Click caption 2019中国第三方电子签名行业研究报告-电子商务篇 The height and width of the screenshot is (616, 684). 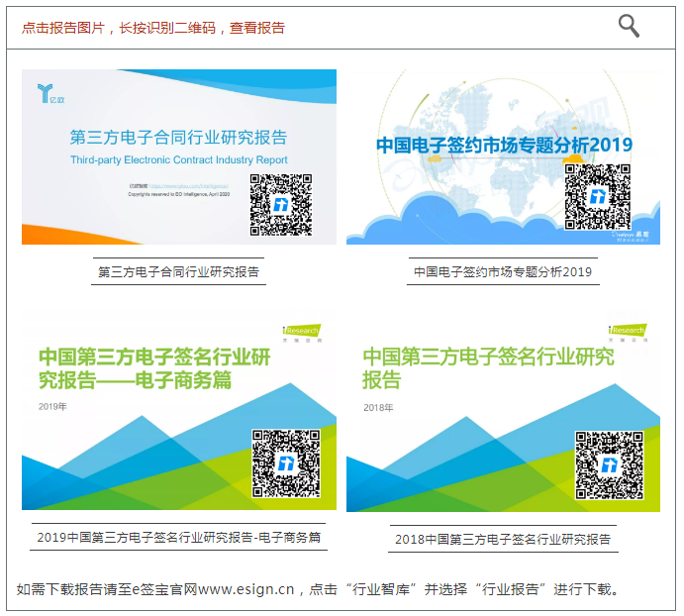(x=178, y=537)
